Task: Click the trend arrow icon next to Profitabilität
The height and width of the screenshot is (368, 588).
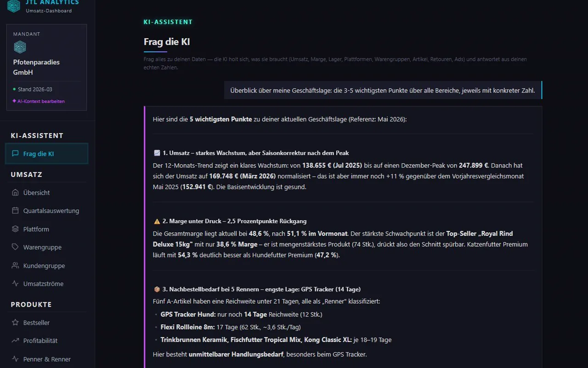Action: point(15,340)
